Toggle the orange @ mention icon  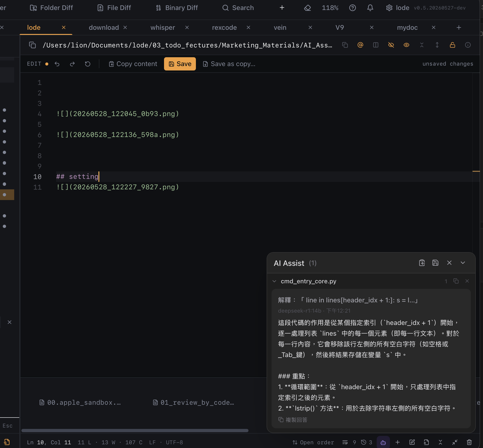pos(360,45)
